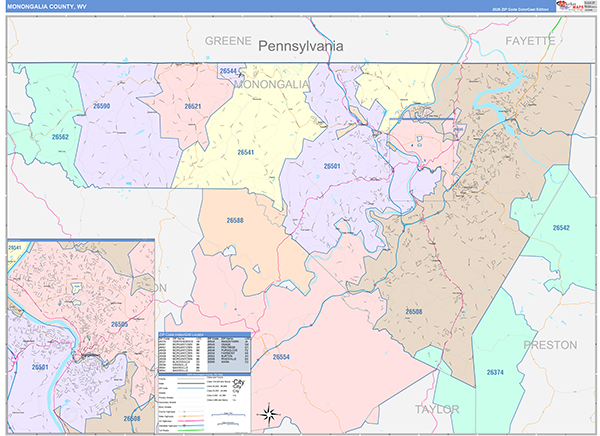Click the light green 26374 color region
Screen dimensions: 600x436
(500, 340)
